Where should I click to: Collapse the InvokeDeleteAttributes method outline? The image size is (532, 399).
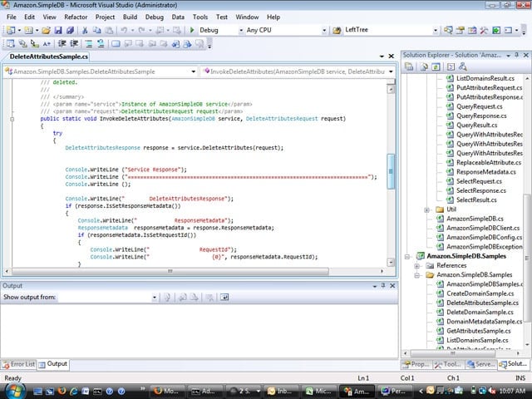[12, 119]
